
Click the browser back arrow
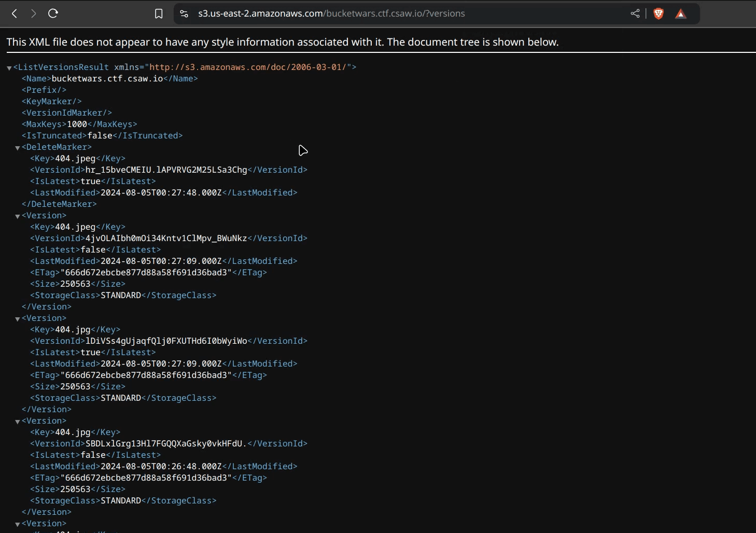click(15, 13)
